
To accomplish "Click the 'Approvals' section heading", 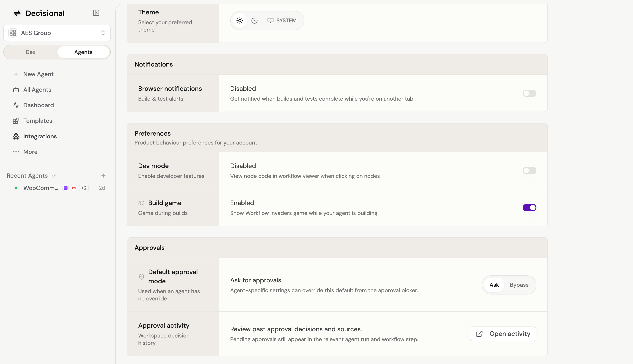I will 149,248.
